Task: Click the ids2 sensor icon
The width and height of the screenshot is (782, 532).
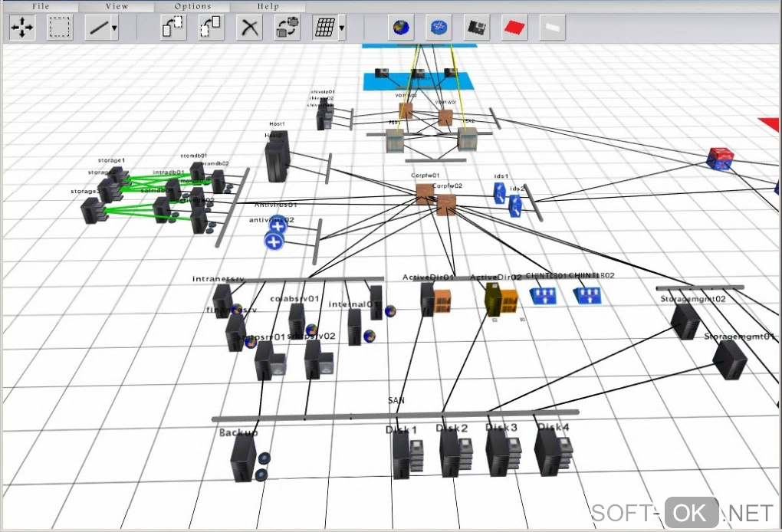Action: (x=515, y=205)
